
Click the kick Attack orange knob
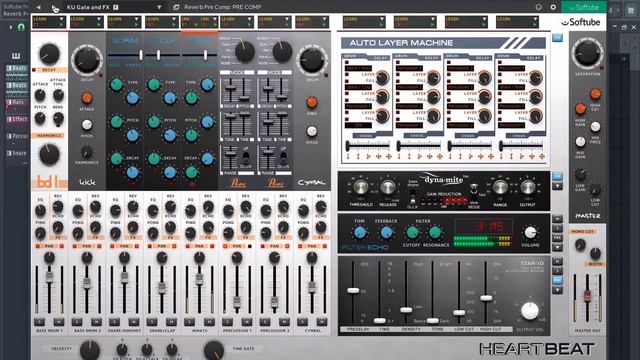point(87,98)
